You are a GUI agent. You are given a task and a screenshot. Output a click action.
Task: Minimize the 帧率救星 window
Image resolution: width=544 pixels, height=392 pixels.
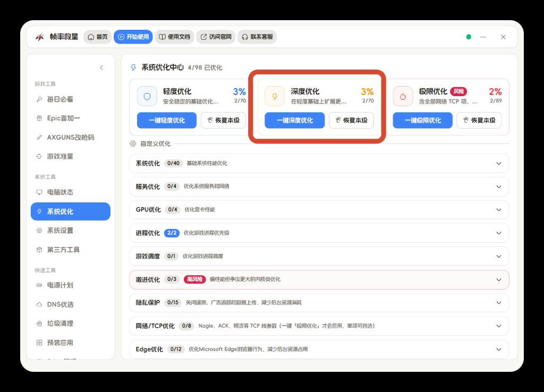click(x=483, y=37)
